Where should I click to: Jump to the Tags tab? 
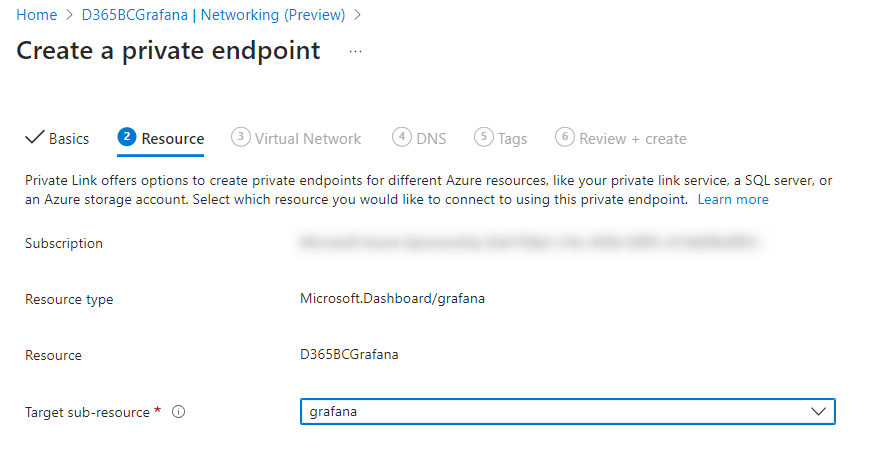(x=512, y=139)
